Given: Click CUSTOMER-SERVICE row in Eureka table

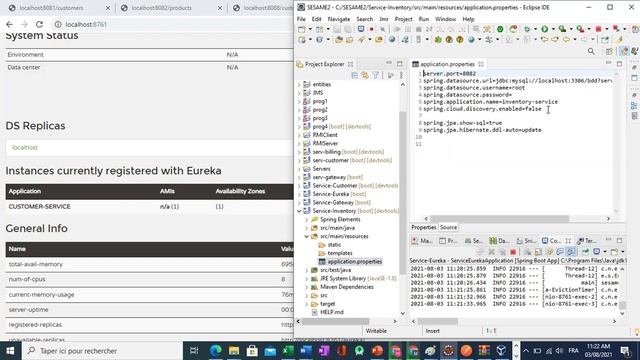Looking at the screenshot, I should tap(149, 207).
